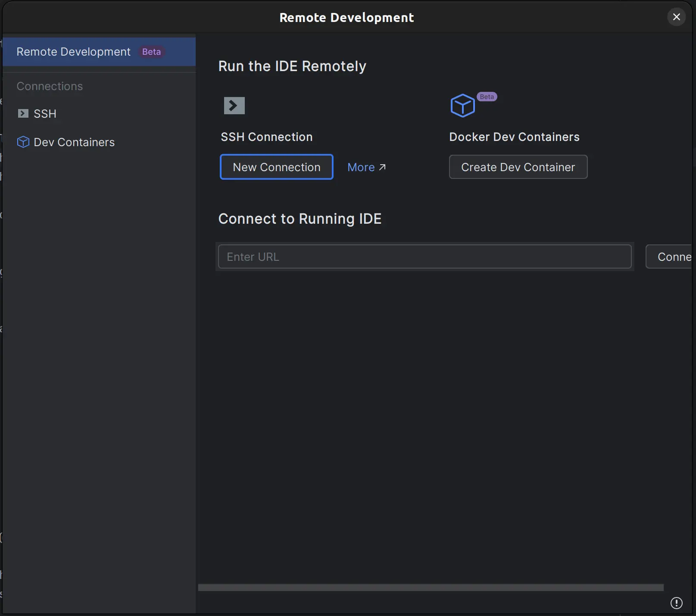Image resolution: width=696 pixels, height=616 pixels.
Task: Click the arrow icon beside More
Action: click(x=382, y=167)
